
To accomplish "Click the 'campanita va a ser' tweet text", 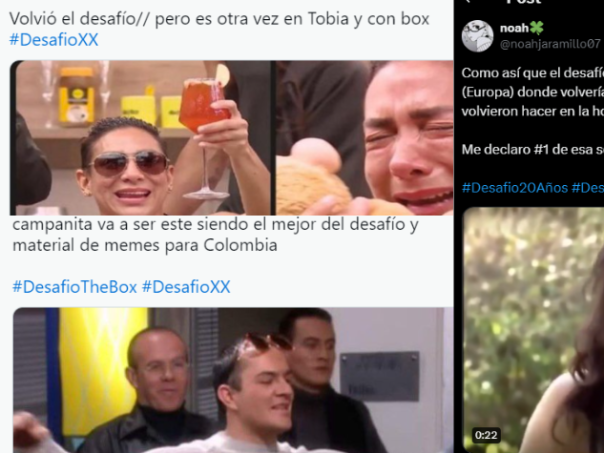I will click(215, 235).
